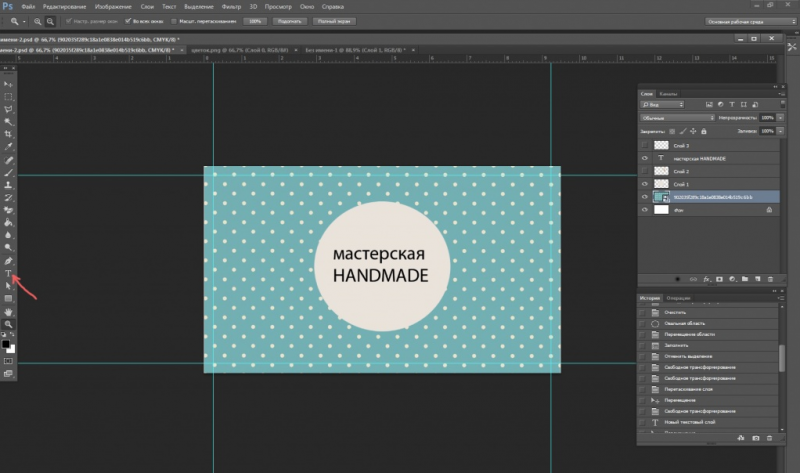Click the zoom out magnifier icon
800x473 pixels.
[51, 20]
